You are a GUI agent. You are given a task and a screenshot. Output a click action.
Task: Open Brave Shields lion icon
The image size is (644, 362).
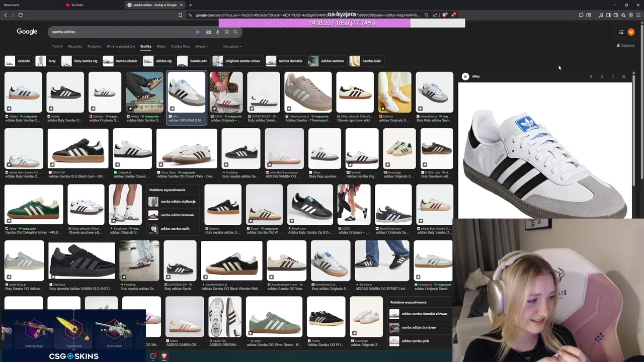444,15
